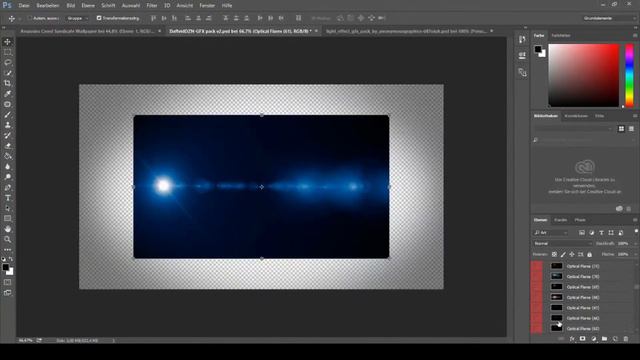The height and width of the screenshot is (360, 640).
Task: Select the Path Selection tool
Action: pyautogui.click(x=7, y=208)
